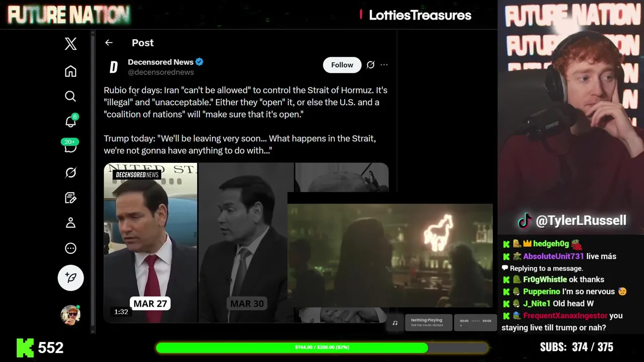Click the @TylerLRussell handle text

point(581,221)
